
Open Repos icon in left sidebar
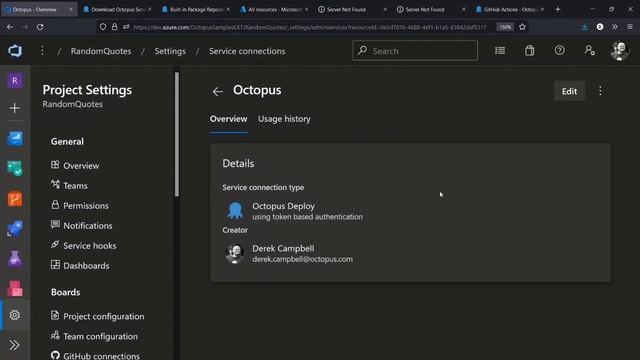[x=15, y=199]
